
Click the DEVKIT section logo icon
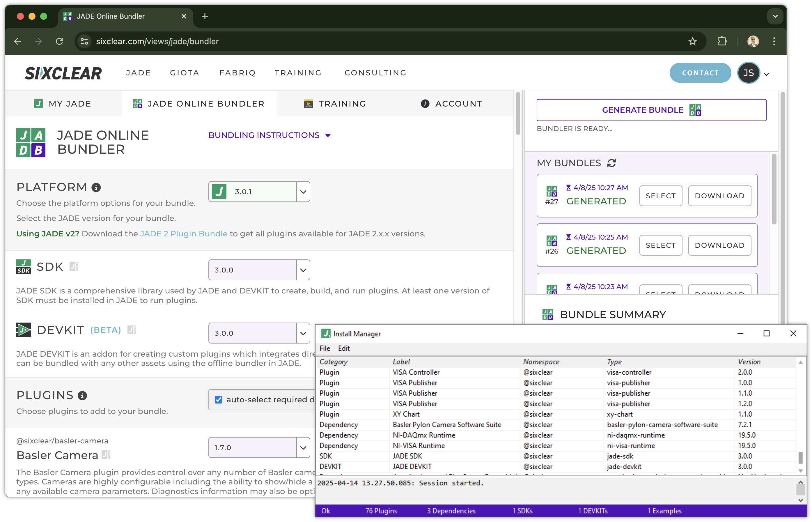coord(23,330)
